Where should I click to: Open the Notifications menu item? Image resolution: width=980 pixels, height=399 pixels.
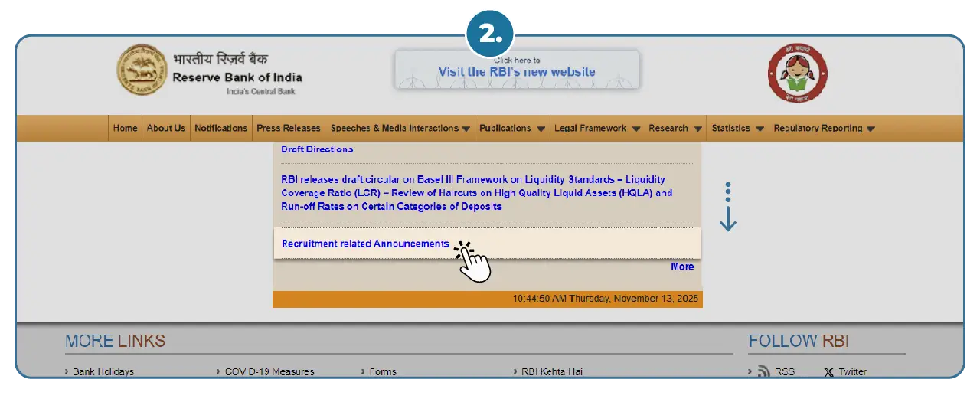pos(220,129)
